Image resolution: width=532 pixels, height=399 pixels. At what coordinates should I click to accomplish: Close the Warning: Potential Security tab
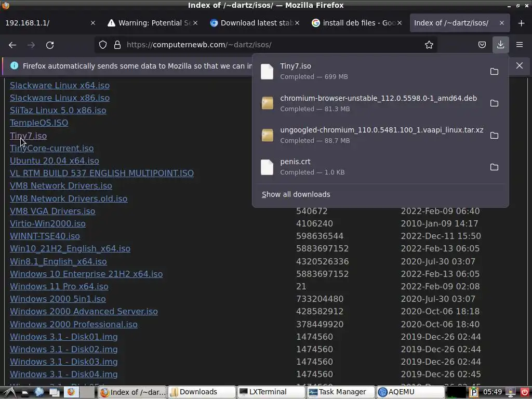coord(195,23)
